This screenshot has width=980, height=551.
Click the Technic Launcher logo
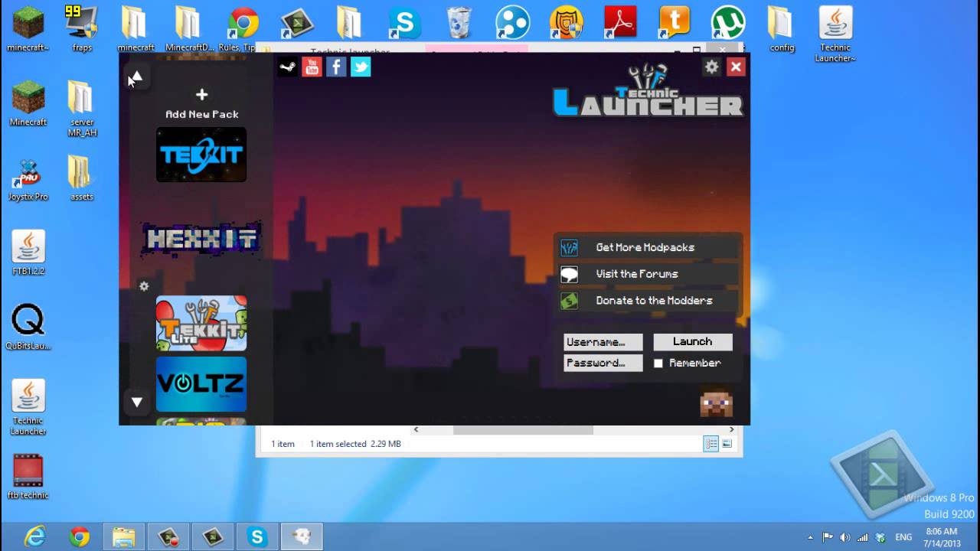pyautogui.click(x=648, y=90)
